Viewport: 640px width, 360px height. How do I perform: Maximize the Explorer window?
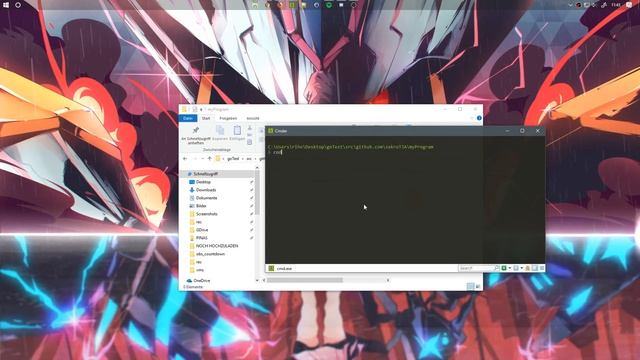pos(460,109)
